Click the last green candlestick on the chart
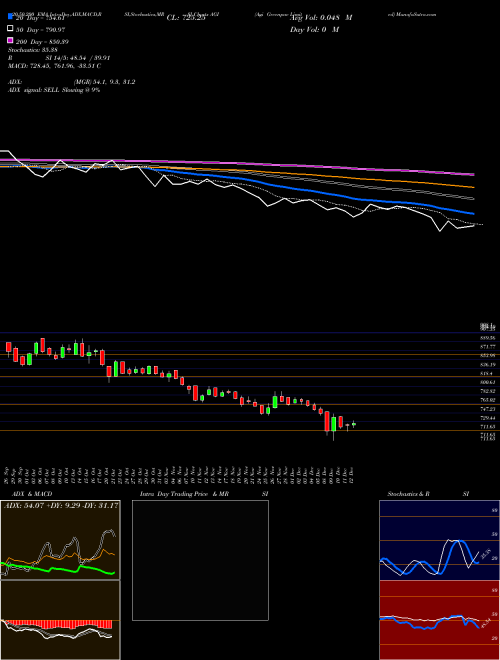 click(x=354, y=424)
